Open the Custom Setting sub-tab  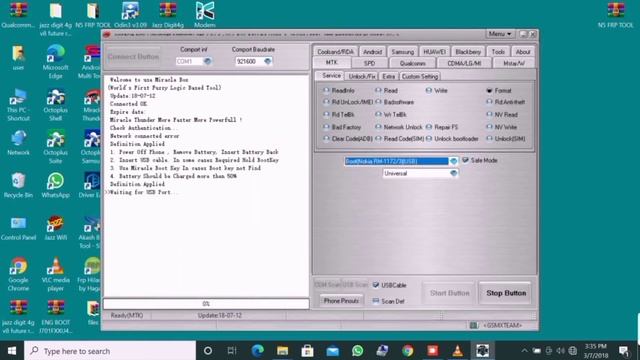[420, 76]
